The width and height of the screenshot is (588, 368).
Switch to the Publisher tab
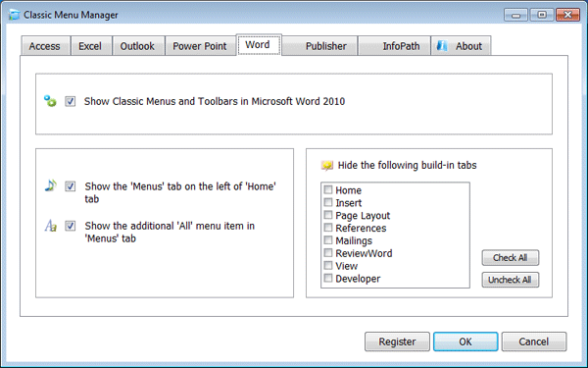click(319, 46)
